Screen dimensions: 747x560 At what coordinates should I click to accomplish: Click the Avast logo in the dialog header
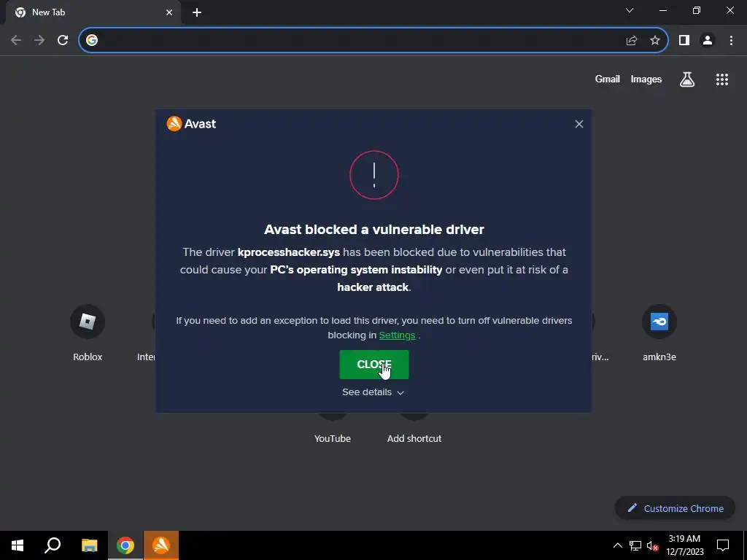(x=191, y=124)
